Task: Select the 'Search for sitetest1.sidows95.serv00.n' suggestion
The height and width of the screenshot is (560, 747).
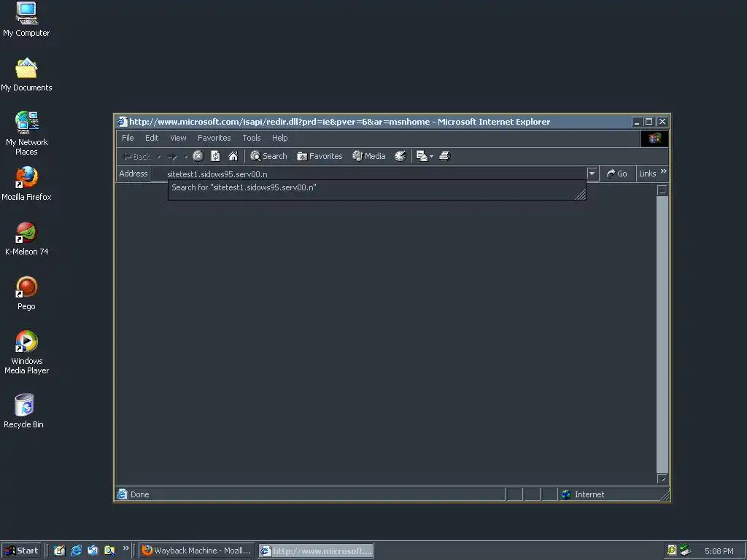Action: (376, 187)
